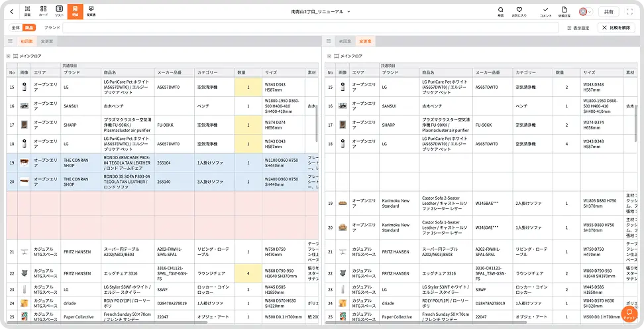
Task: Collapse the left メインフロア group
Action: coord(8,56)
